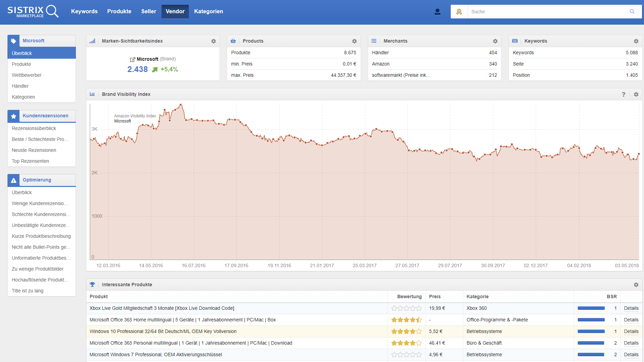This screenshot has width=644, height=362.
Task: Click the award badge icon beside search
Action: pyautogui.click(x=459, y=12)
